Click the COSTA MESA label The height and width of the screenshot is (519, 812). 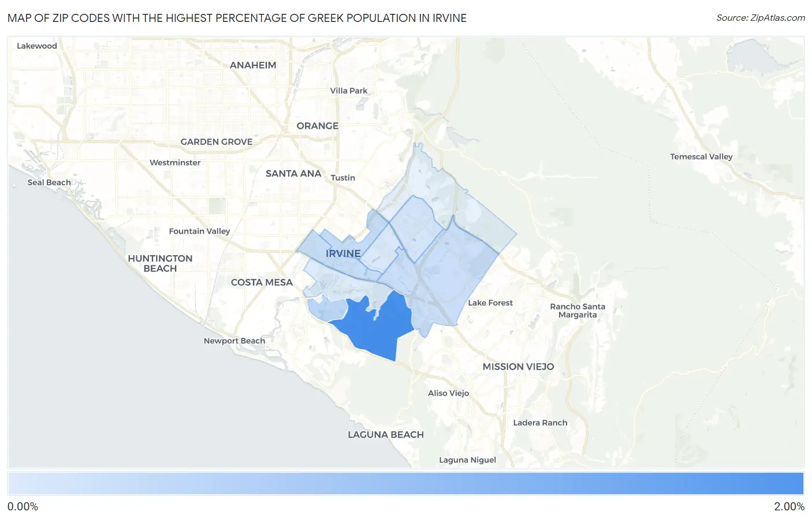(262, 283)
